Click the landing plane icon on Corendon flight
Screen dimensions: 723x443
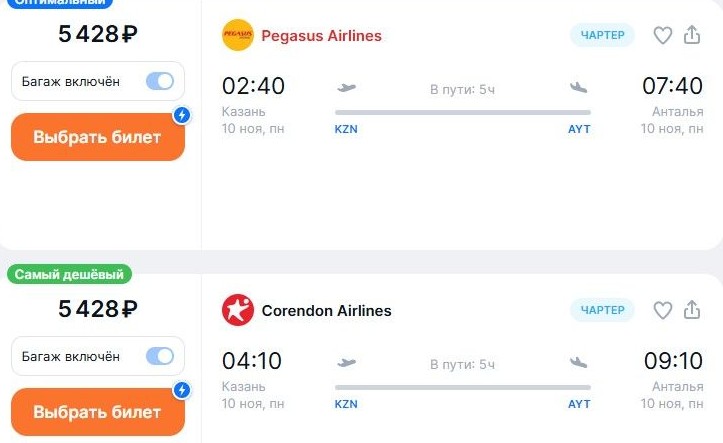point(578,362)
